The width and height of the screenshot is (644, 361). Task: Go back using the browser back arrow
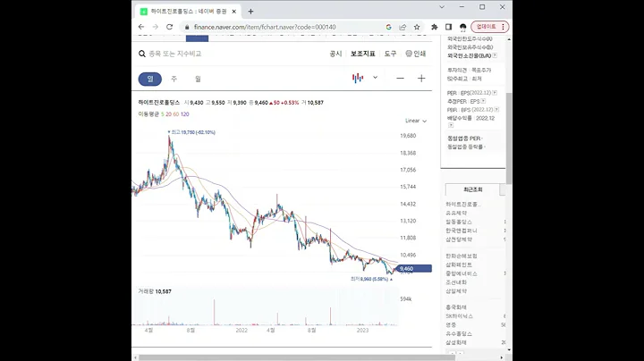pos(141,27)
